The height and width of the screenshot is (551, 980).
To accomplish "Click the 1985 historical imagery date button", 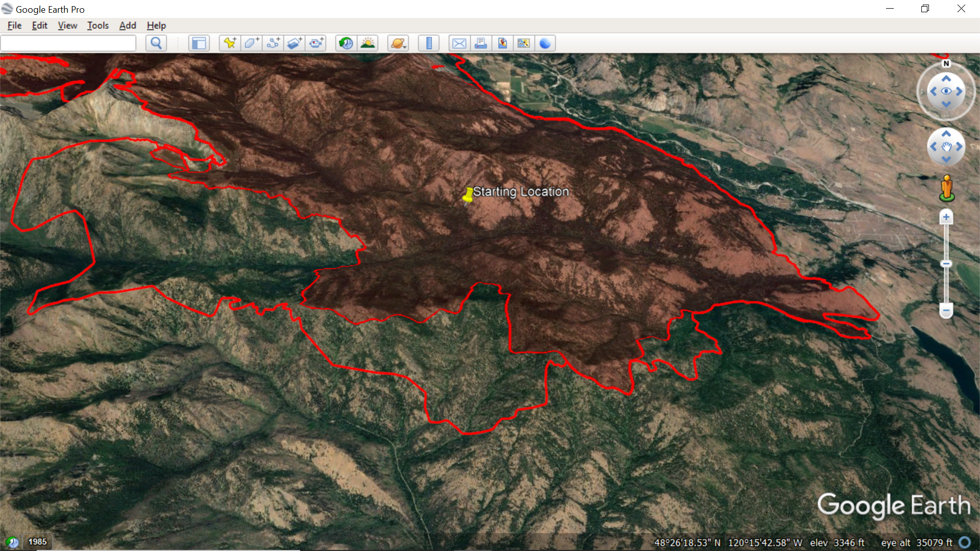I will click(x=37, y=542).
